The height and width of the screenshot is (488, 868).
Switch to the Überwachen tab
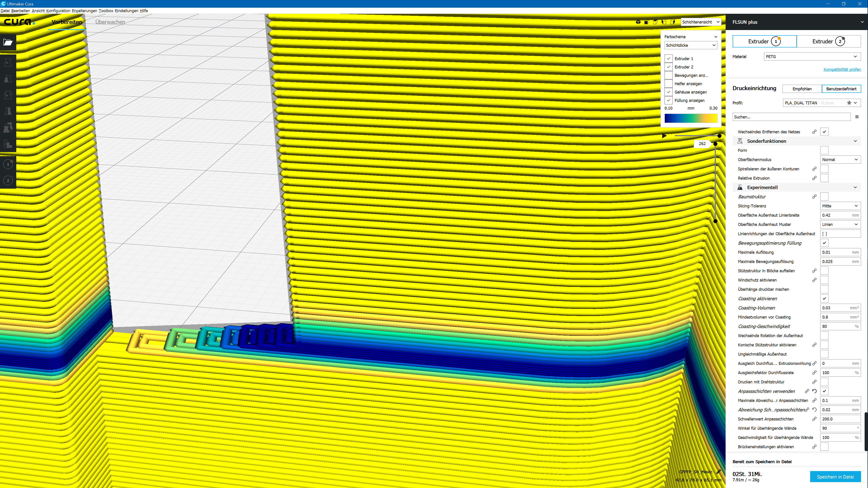[110, 22]
